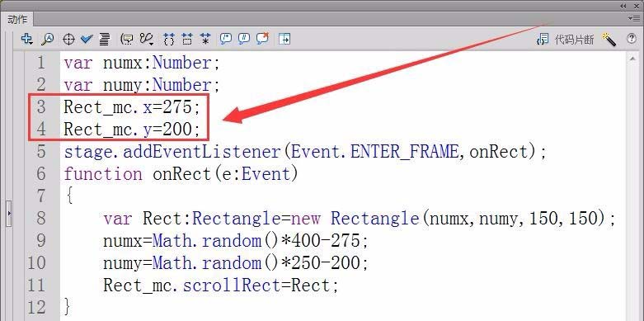Toggle Script Assist magic wand
Image resolution: width=644 pixels, height=321 pixels.
point(609,40)
